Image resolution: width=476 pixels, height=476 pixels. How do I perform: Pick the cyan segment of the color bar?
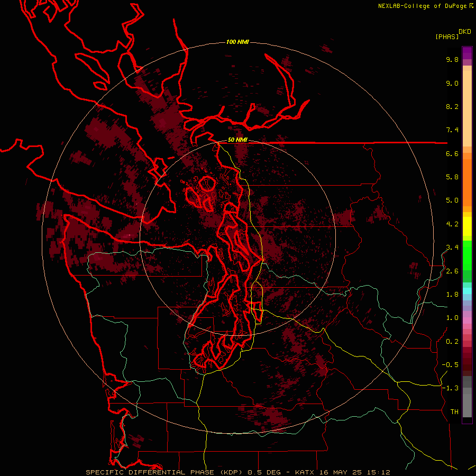[x=467, y=291]
